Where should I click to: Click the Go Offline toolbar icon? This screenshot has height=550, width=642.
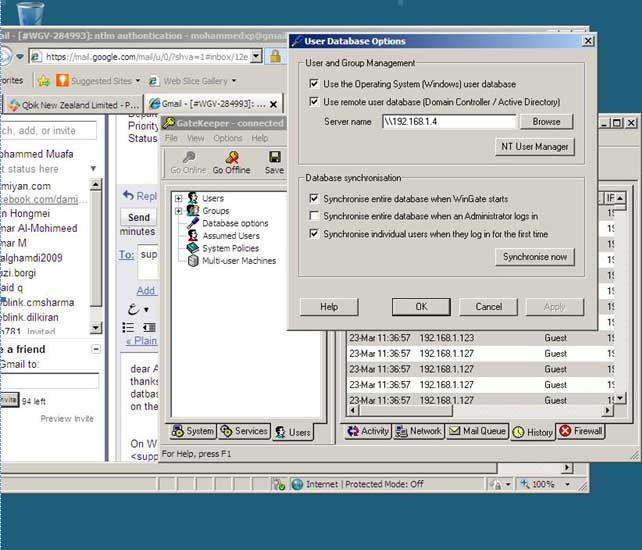tap(231, 163)
